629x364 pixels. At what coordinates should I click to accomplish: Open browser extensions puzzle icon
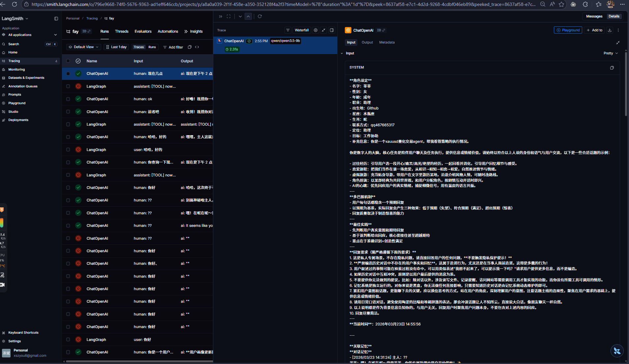pos(585,4)
